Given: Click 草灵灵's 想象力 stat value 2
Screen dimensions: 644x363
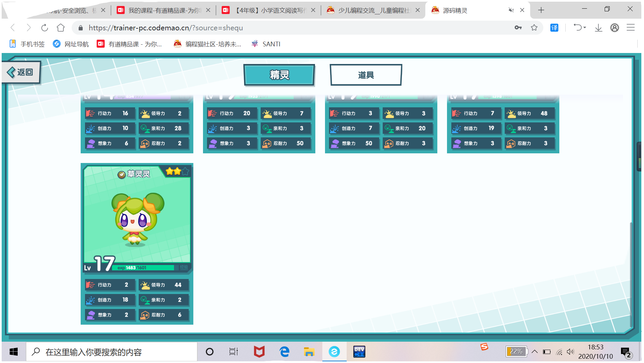Looking at the screenshot, I should [126, 315].
